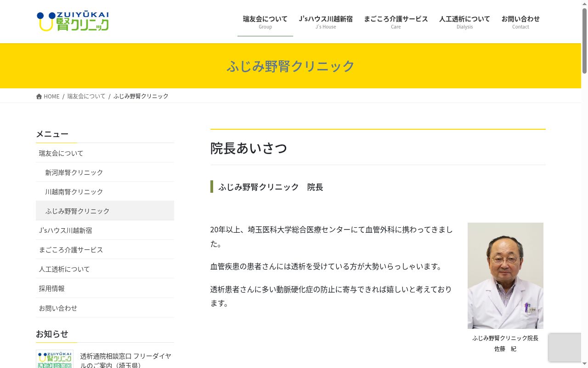This screenshot has width=588, height=368.
Task: Select まごころ介護サービス in sidebar menu
Action: 105,249
